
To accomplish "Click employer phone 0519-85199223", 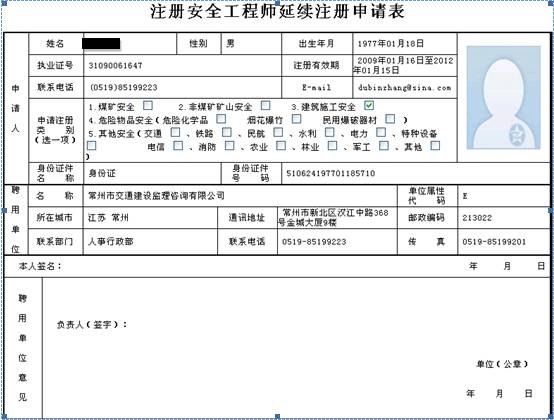I will click(x=314, y=242).
